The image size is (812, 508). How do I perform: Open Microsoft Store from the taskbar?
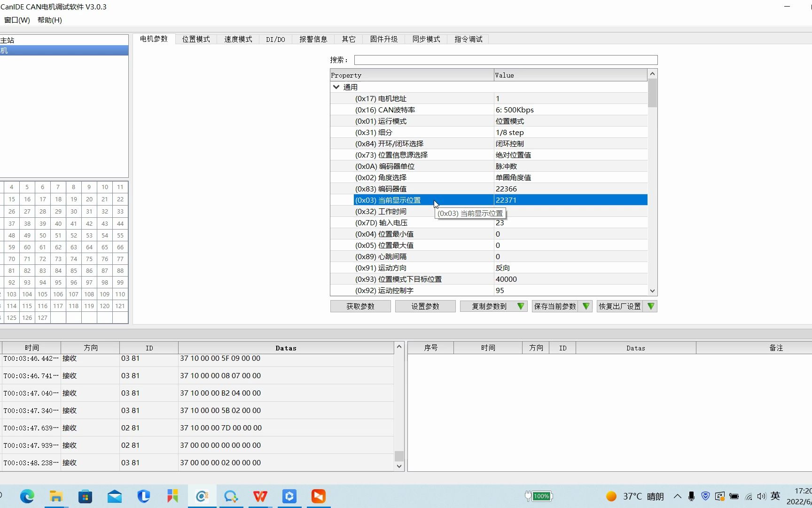tap(85, 496)
